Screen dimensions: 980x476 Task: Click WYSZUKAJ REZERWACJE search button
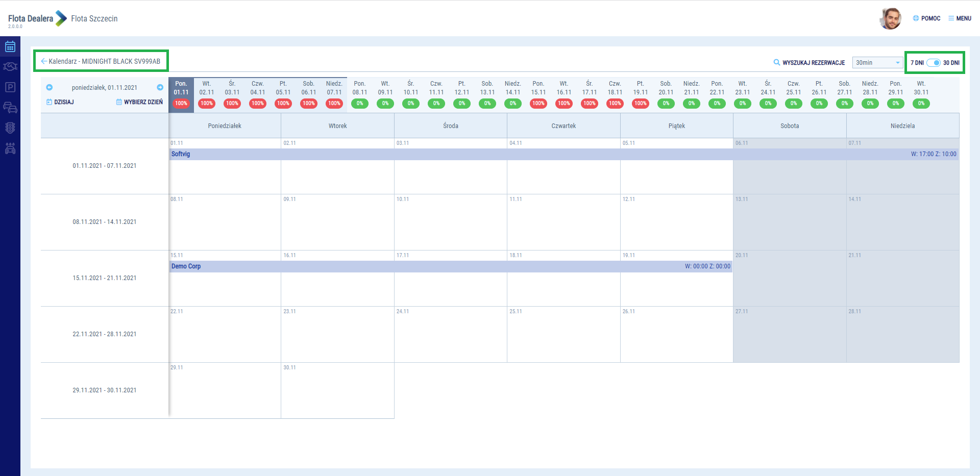coord(809,63)
